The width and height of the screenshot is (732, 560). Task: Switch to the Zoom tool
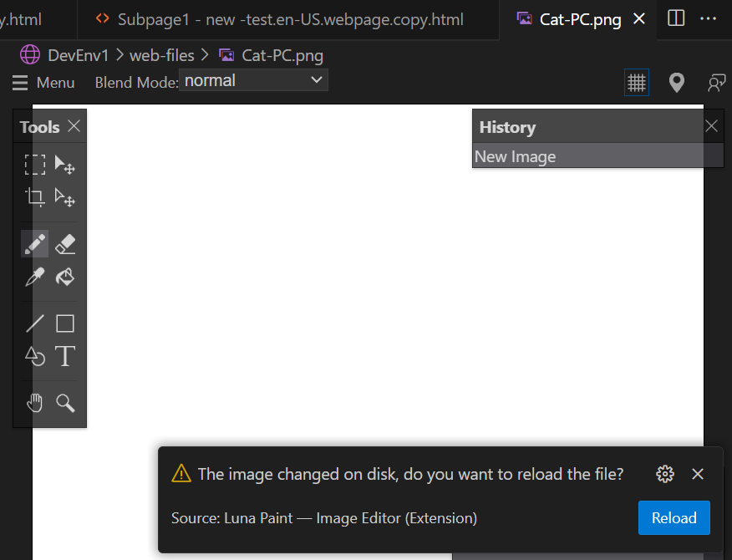pyautogui.click(x=65, y=403)
